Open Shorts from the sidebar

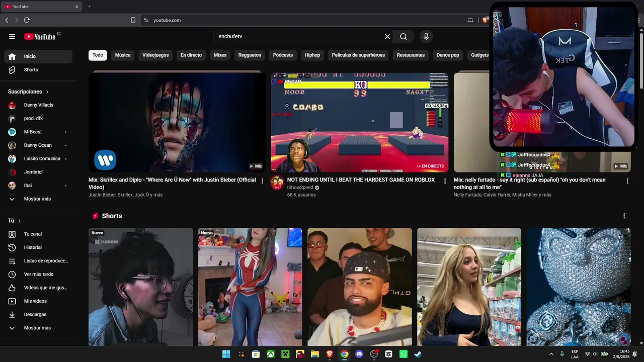point(38,70)
